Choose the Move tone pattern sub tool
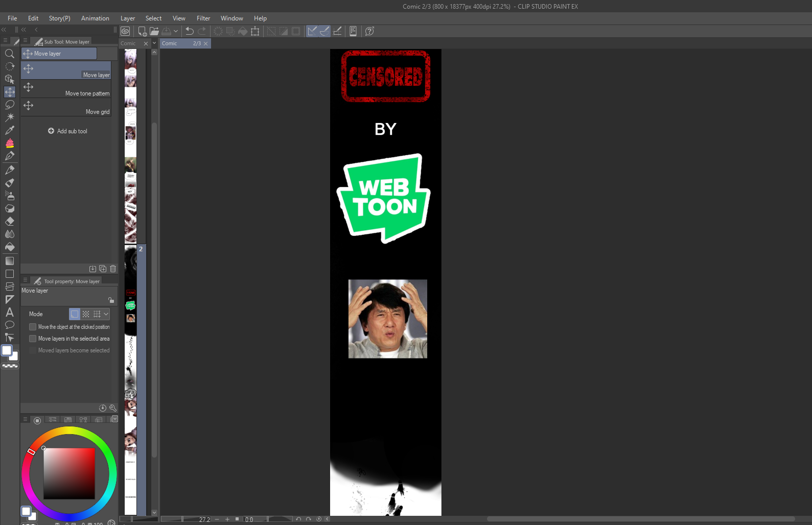The width and height of the screenshot is (812, 525). click(66, 89)
